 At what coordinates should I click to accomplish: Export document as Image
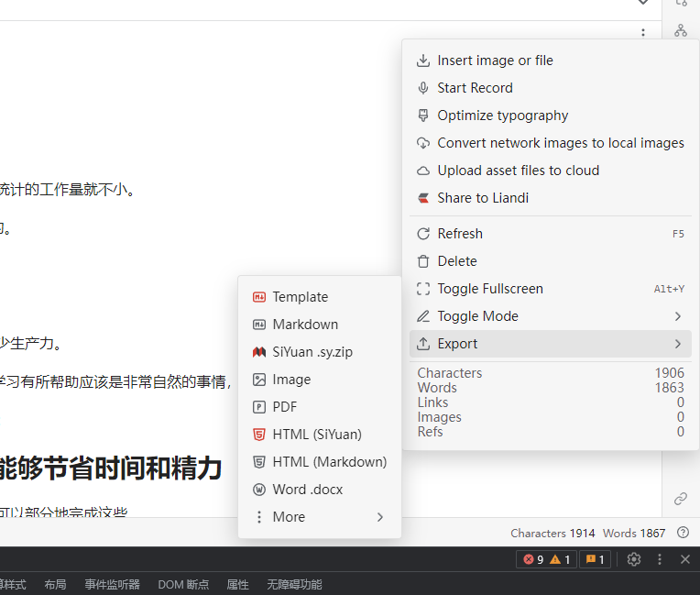[319, 380]
